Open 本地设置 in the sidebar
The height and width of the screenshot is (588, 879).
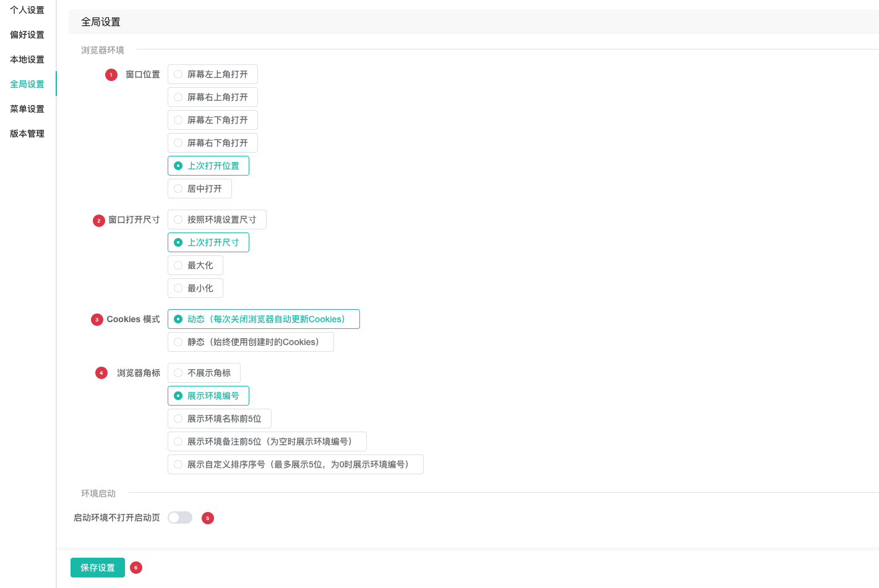coord(27,59)
